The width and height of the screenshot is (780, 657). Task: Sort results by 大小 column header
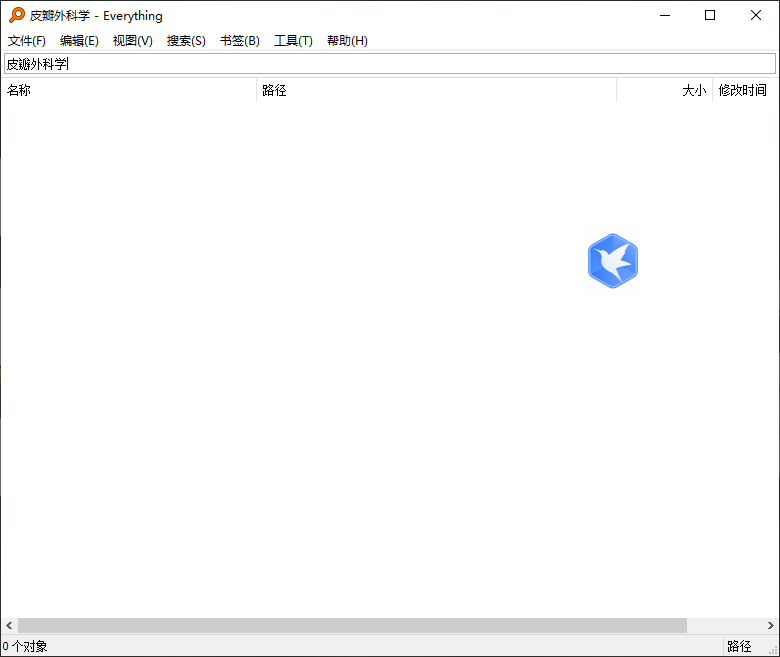665,90
